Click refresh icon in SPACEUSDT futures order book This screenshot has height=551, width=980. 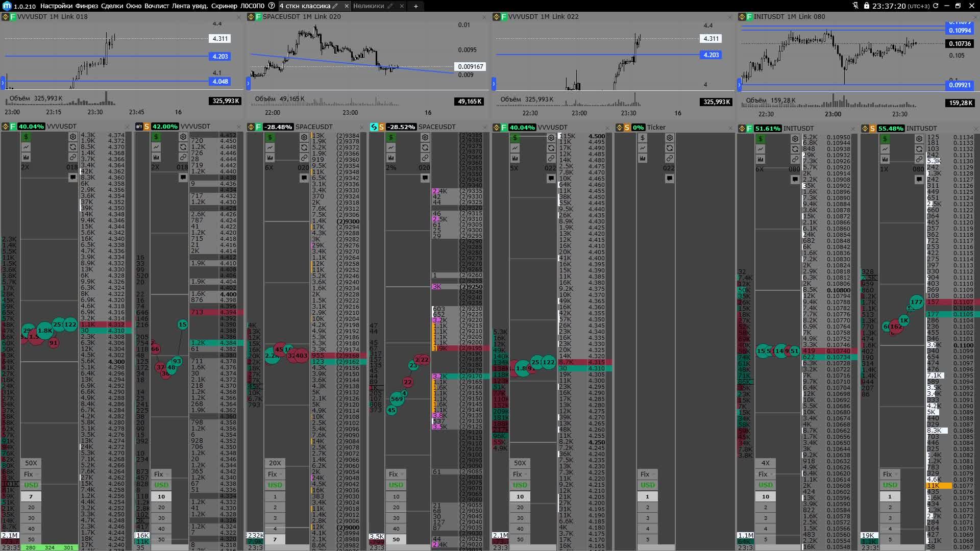(304, 147)
